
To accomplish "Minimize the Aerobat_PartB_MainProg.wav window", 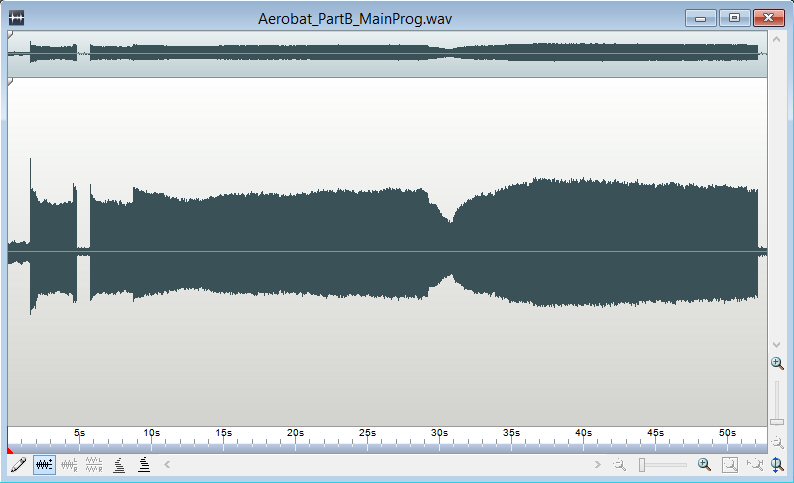I will [x=700, y=18].
